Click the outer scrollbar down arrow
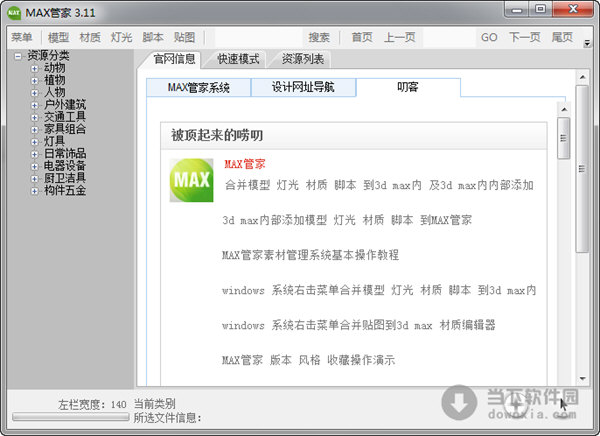The height and width of the screenshot is (436, 600). (582, 379)
